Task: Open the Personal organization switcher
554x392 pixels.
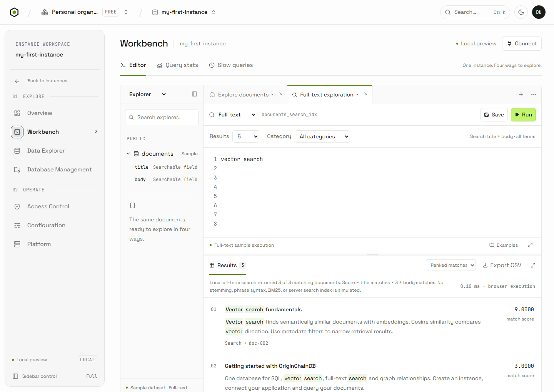Action: coord(85,12)
